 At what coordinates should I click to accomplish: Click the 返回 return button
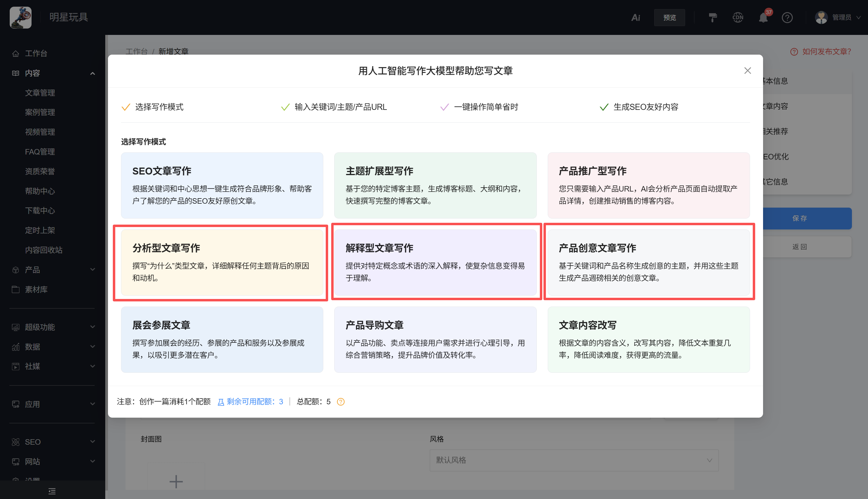(800, 247)
